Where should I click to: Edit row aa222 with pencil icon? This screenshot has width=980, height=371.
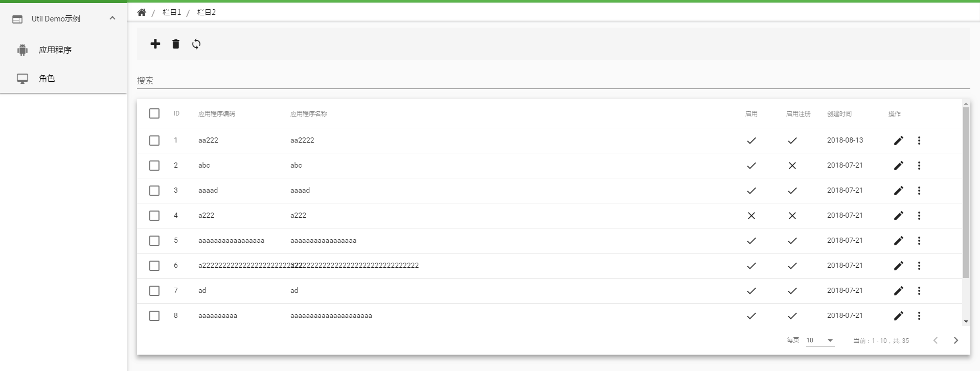pyautogui.click(x=898, y=141)
